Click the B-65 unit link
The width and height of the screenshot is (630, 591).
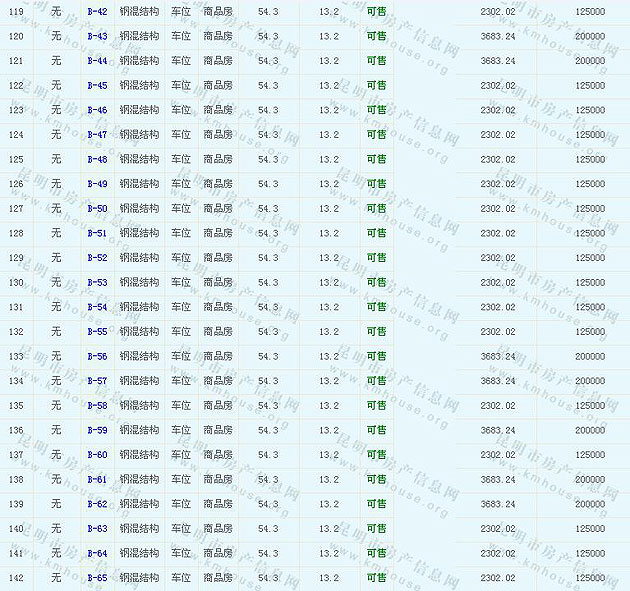97,578
